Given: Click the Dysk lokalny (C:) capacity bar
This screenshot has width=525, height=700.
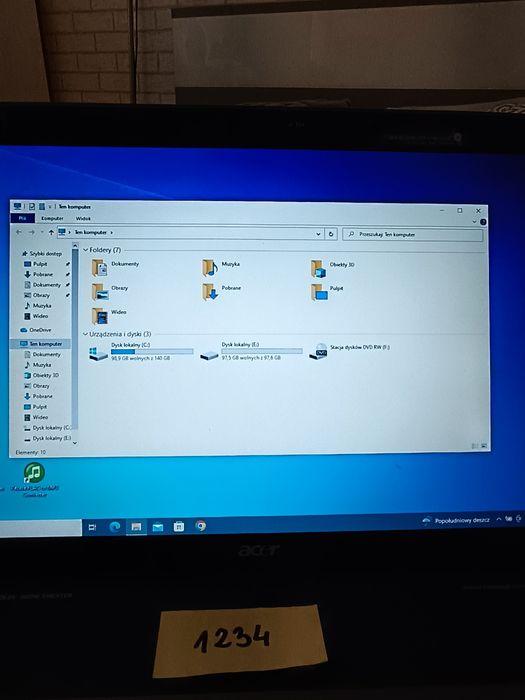Looking at the screenshot, I should pyautogui.click(x=152, y=352).
